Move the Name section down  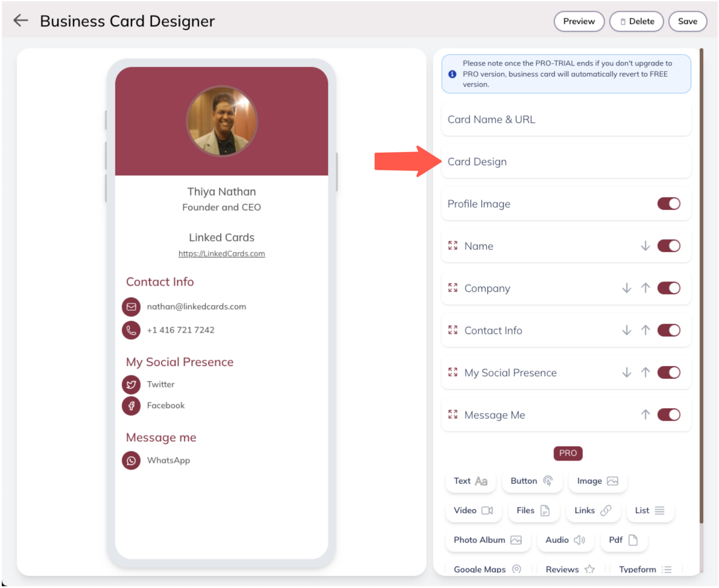(x=646, y=246)
